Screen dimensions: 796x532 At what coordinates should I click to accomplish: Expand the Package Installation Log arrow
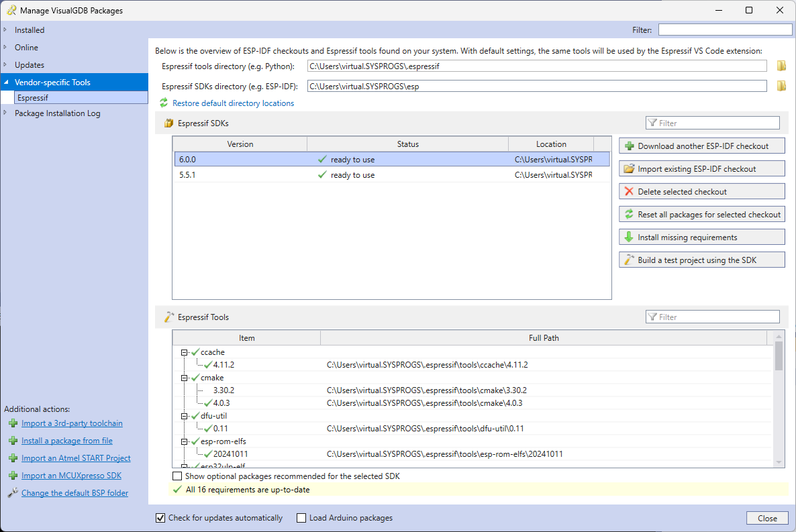[5, 113]
